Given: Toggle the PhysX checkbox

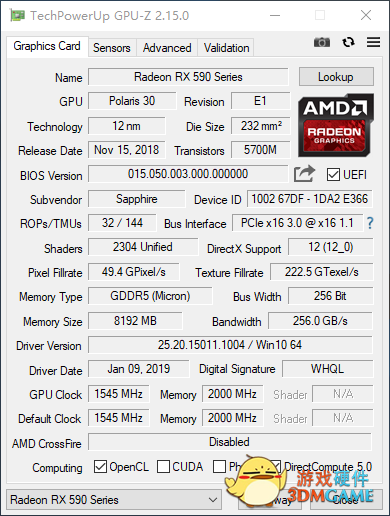Looking at the screenshot, I should [x=219, y=466].
